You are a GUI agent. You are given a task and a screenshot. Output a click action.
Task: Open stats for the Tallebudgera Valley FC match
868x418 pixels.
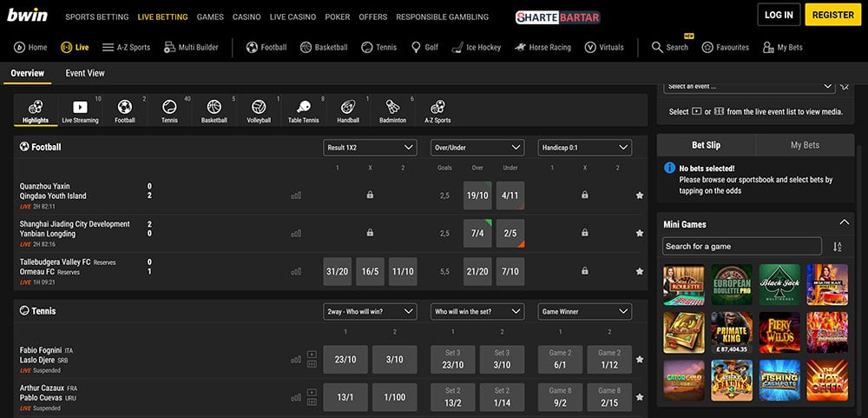click(x=296, y=272)
